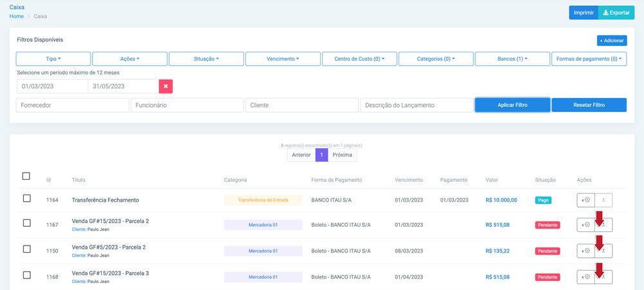Viewport: 644px width, 290px height.
Task: Click Mercadoria 01 tag in row 1167
Action: (263, 225)
